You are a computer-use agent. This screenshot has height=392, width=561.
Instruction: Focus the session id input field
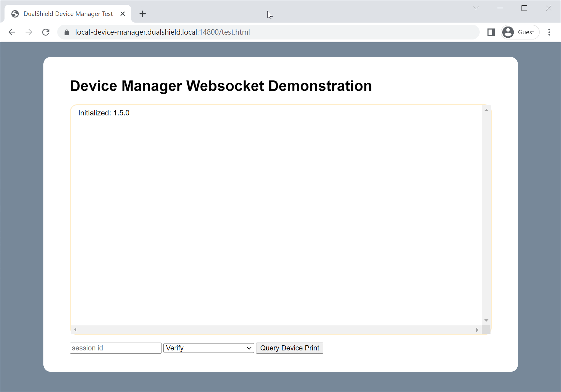coord(115,348)
